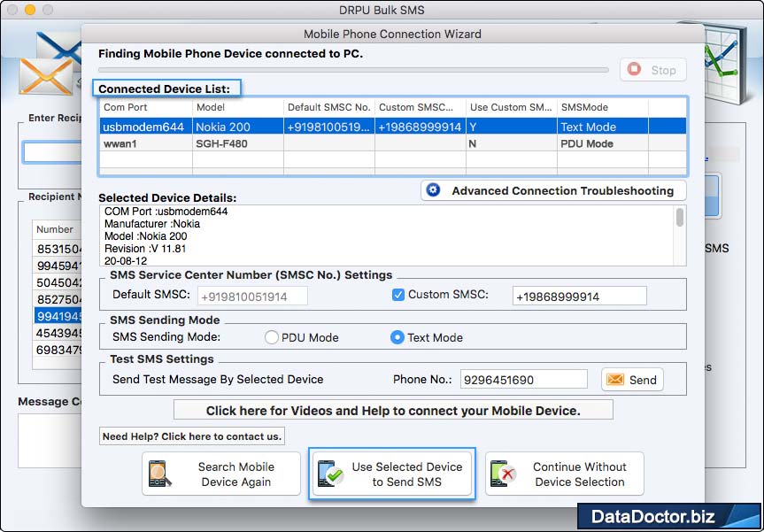Click Number column header in main window
Viewport: 764px width, 532px height.
[57, 229]
